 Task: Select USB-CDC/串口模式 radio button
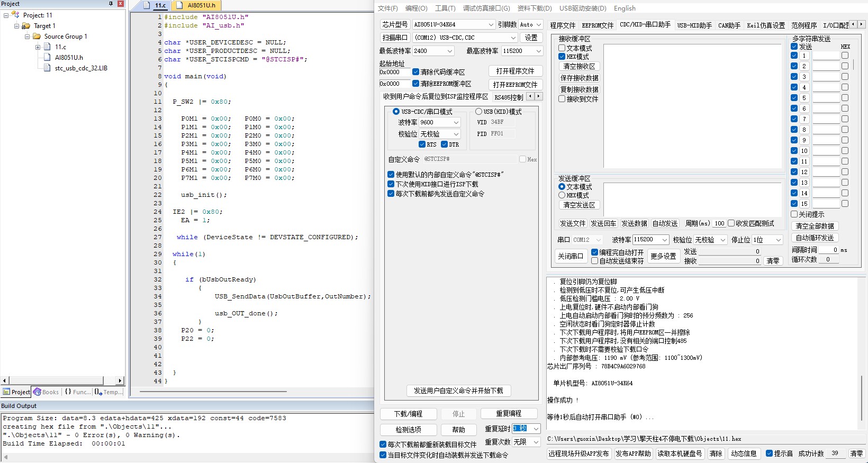tap(395, 112)
